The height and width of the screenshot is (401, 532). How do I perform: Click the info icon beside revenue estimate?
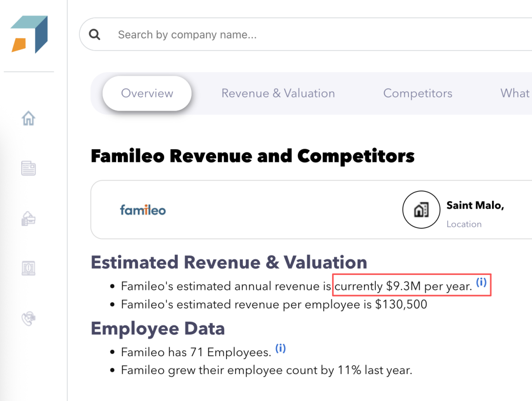click(x=481, y=282)
